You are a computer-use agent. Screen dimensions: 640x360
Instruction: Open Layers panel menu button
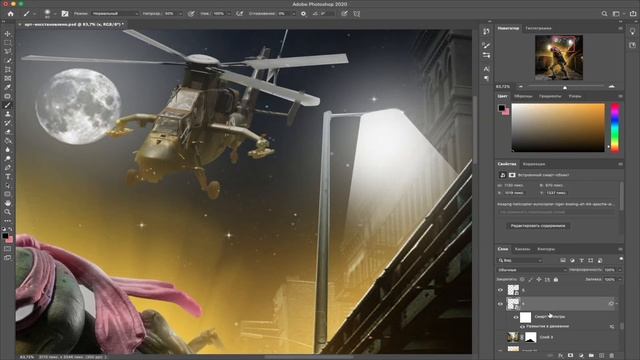620,249
